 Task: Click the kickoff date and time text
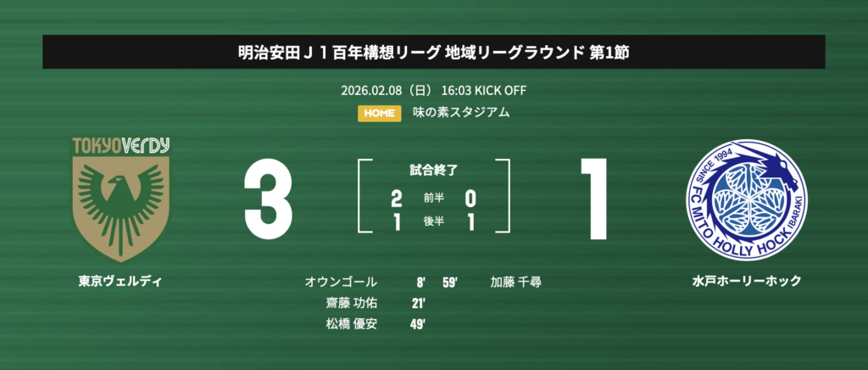click(x=434, y=90)
